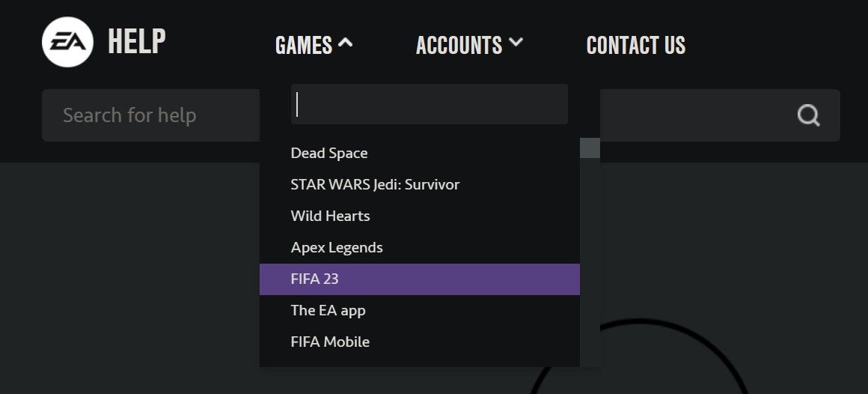This screenshot has height=394, width=868.
Task: Open The EA app help option
Action: click(328, 311)
